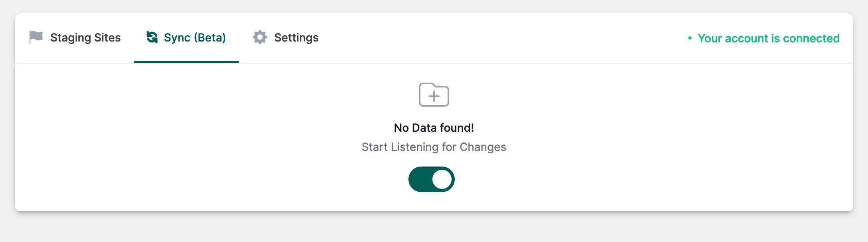Click the word "Sites" in Staging Sites tab

coord(107,38)
